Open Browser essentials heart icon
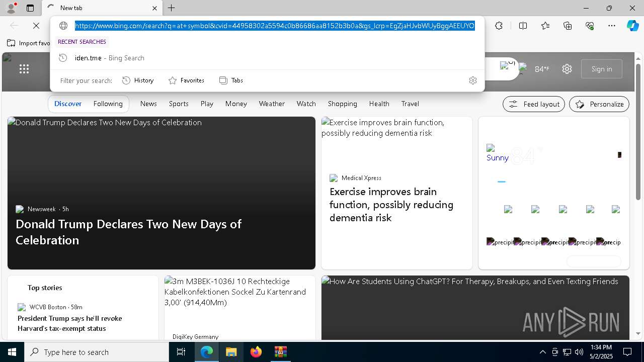Viewport: 644px width, 362px height. click(x=590, y=26)
